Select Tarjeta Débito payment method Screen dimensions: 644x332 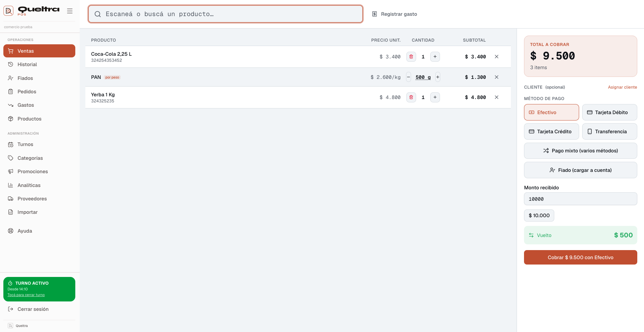(x=609, y=112)
